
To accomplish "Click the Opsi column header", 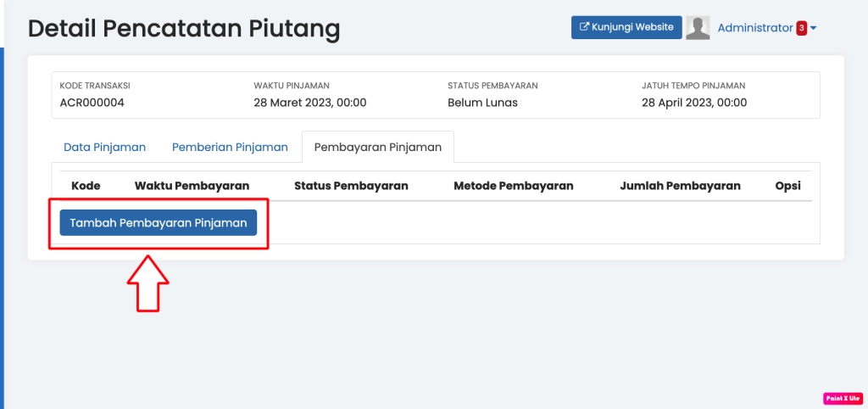I will click(x=787, y=186).
